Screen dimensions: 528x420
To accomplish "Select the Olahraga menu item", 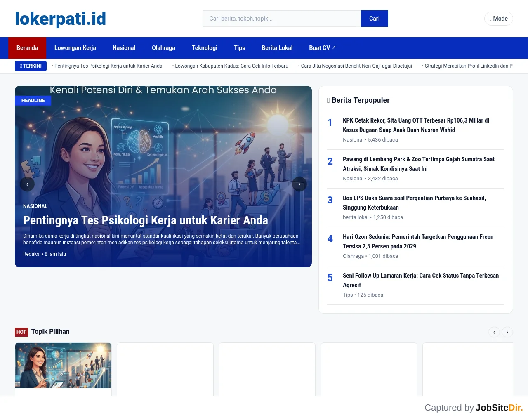I will click(163, 48).
